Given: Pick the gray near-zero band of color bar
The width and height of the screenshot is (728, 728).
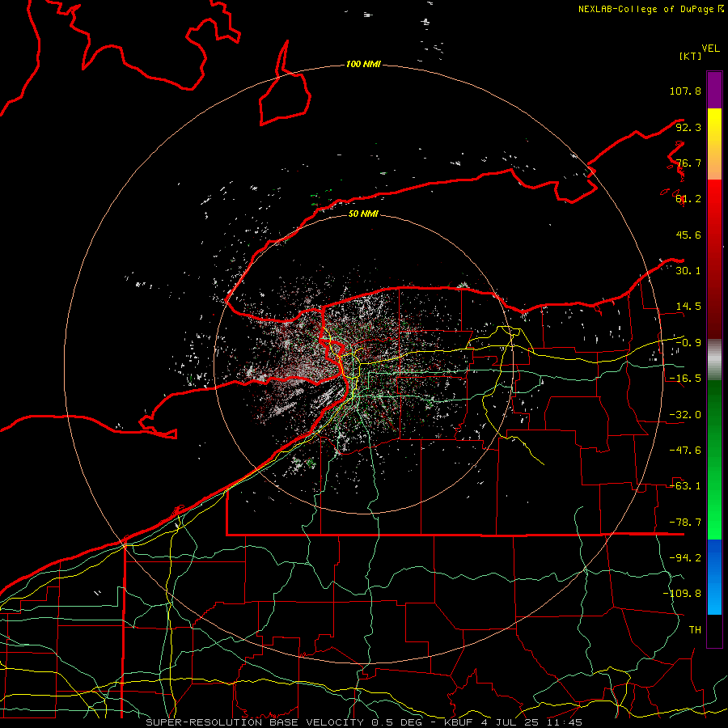Looking at the screenshot, I should coord(714,359).
